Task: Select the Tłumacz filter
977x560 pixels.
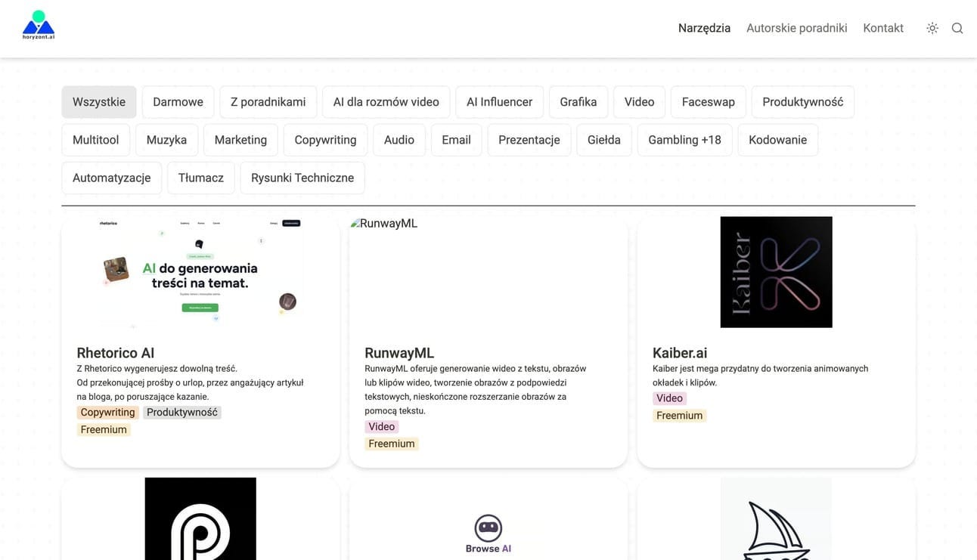Action: pos(201,178)
